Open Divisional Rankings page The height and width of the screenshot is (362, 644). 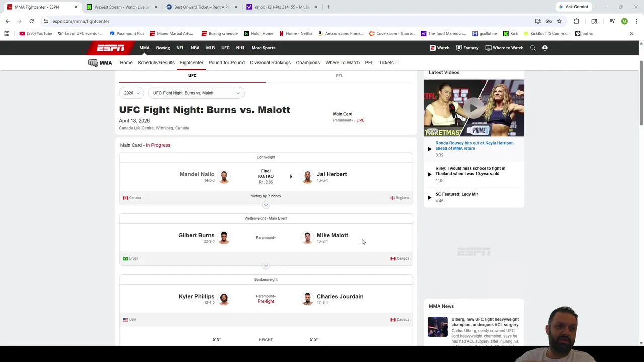tap(270, 63)
